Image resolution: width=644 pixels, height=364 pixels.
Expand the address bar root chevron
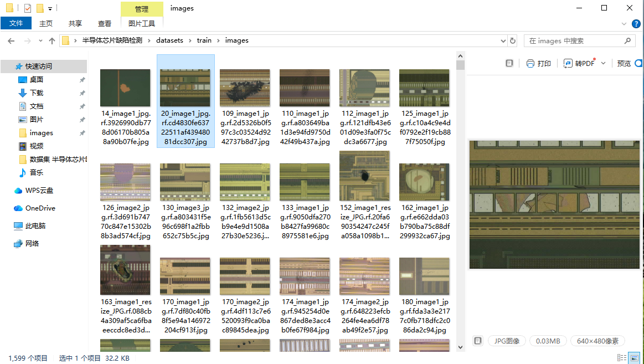[75, 40]
